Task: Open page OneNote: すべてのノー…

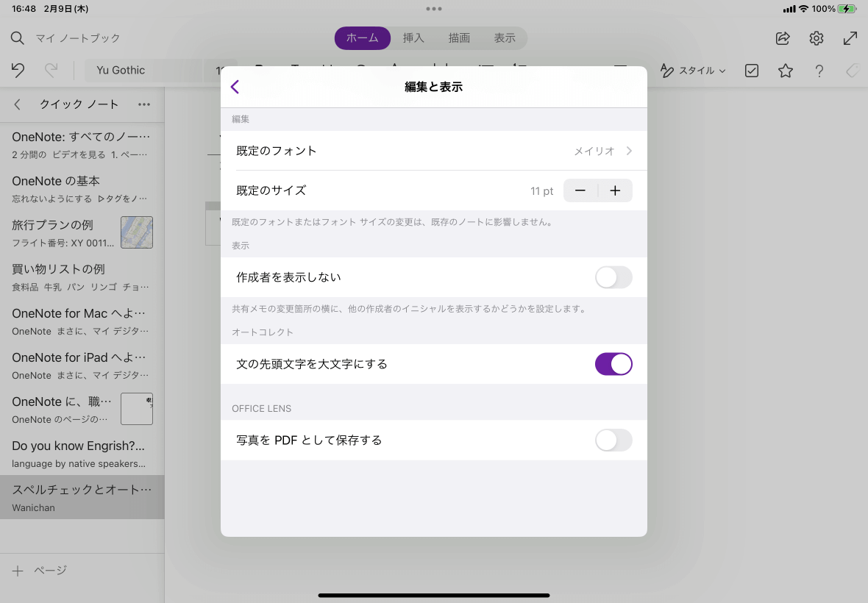Action: coord(82,144)
